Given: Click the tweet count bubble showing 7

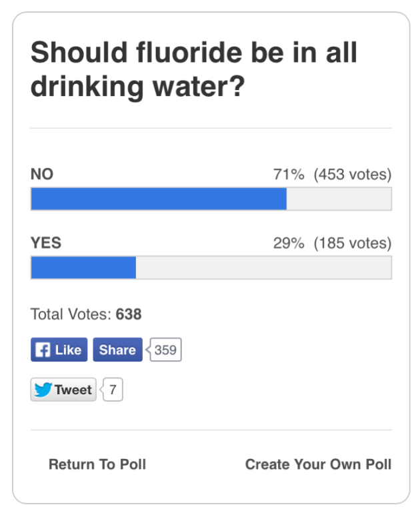Looking at the screenshot, I should click(113, 390).
